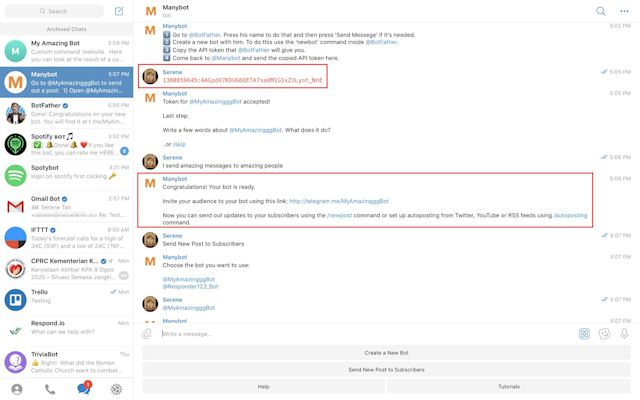640x400 pixels.
Task: Click the /autoposting command link
Action: [x=570, y=215]
